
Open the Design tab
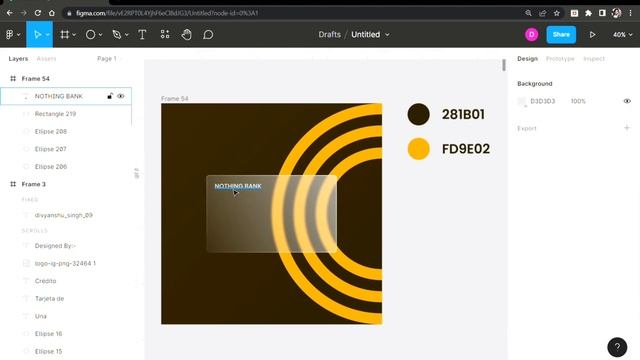[x=527, y=59]
